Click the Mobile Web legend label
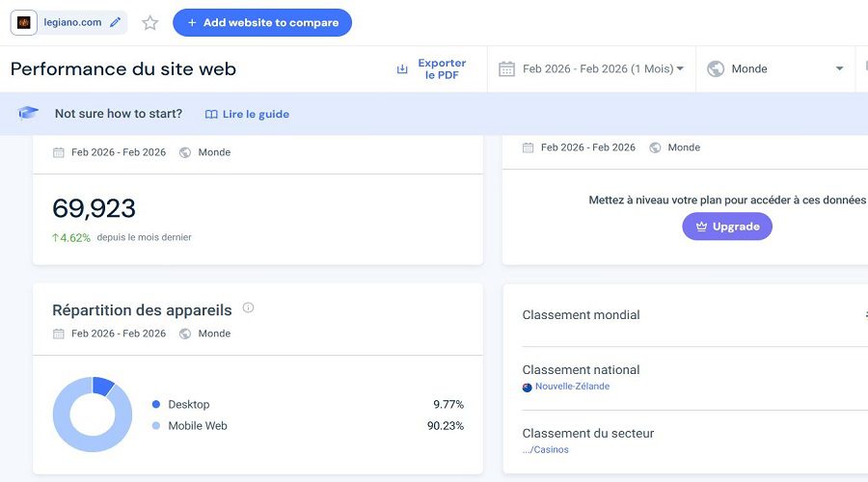 pos(198,425)
